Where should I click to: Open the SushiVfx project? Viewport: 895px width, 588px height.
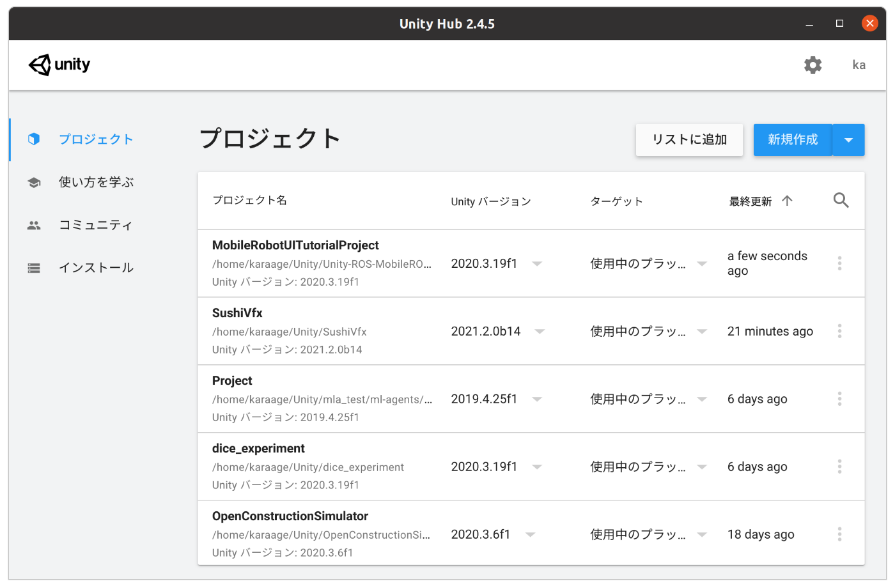click(x=237, y=313)
